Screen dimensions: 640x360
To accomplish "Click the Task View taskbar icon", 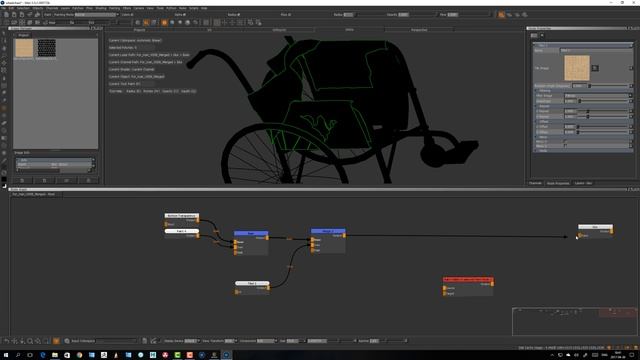I will (x=30, y=355).
